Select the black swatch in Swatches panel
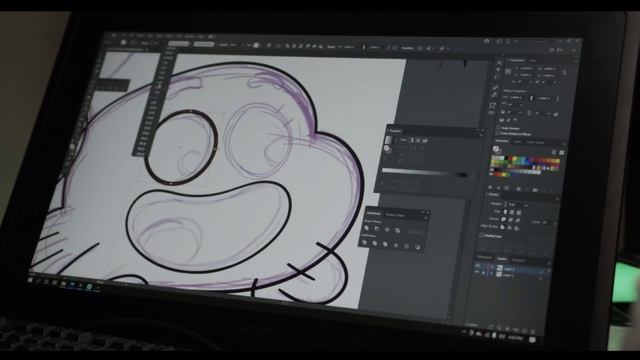 click(507, 158)
